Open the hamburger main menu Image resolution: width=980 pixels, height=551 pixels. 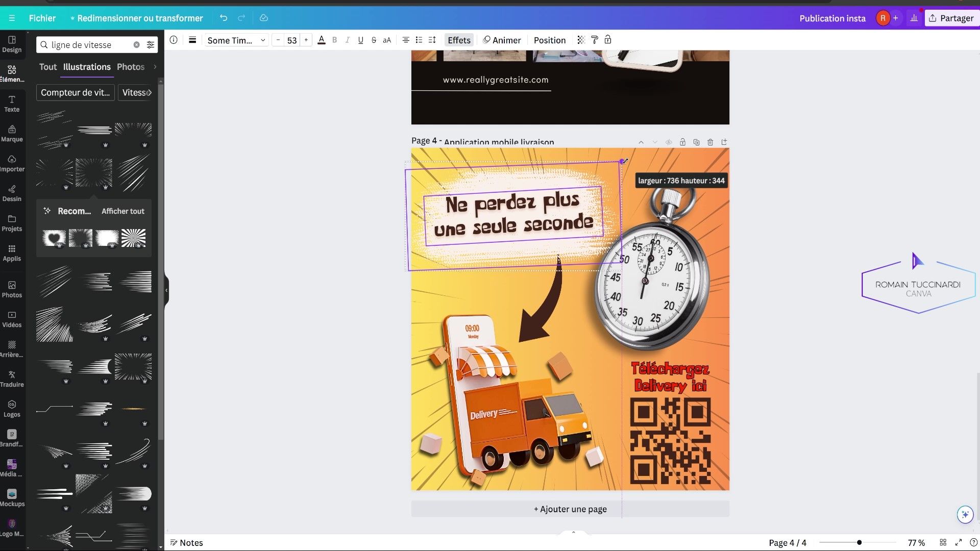12,18
